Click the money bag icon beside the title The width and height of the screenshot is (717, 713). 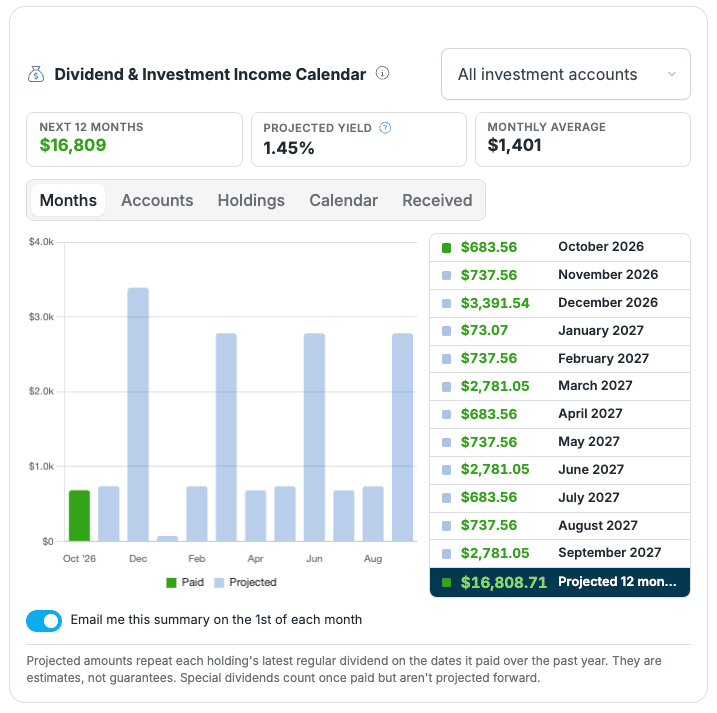tap(36, 74)
